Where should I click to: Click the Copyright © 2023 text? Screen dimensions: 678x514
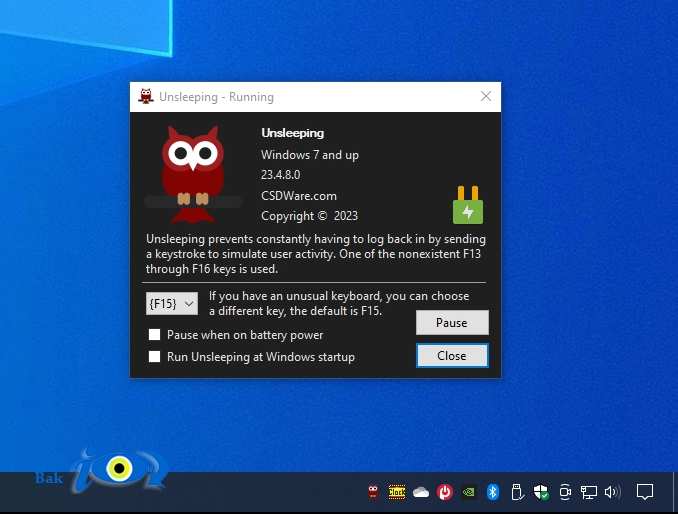pos(309,216)
